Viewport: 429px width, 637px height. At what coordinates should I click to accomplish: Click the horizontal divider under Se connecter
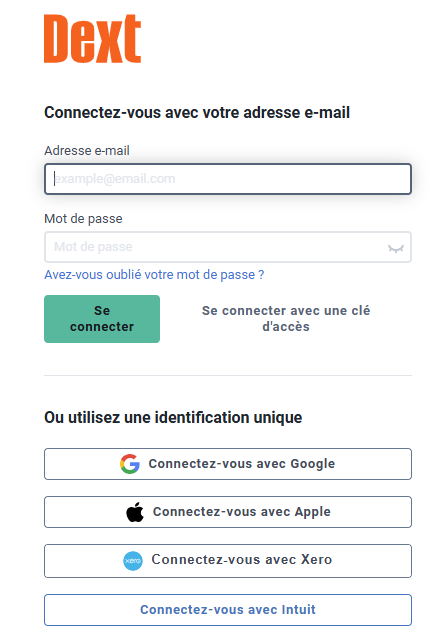[228, 375]
